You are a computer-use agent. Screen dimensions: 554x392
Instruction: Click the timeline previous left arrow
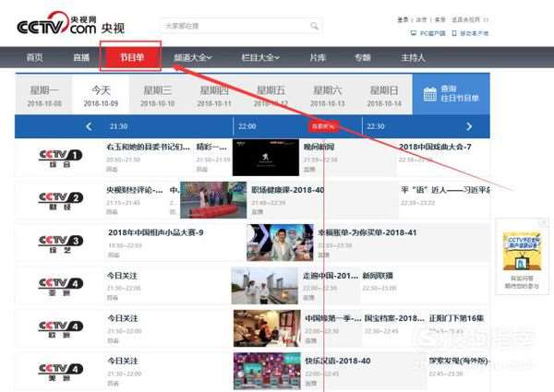coord(89,126)
